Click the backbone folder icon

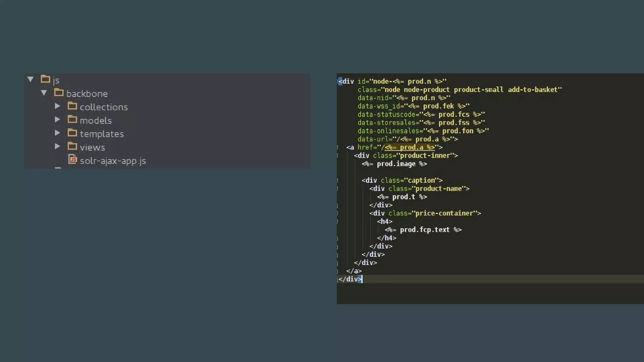tap(59, 92)
